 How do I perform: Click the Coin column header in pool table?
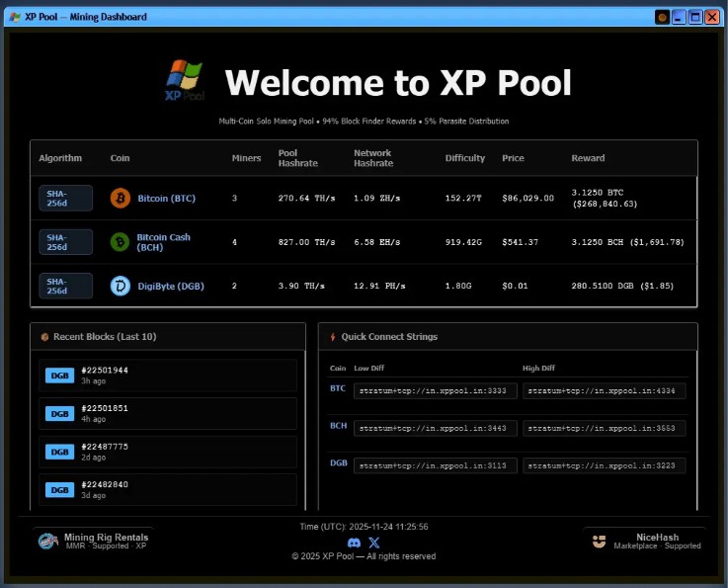(x=120, y=158)
